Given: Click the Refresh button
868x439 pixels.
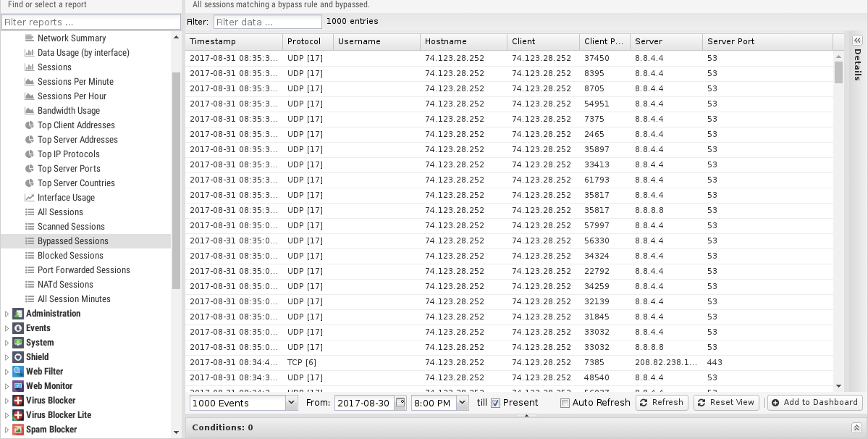Looking at the screenshot, I should (x=662, y=403).
